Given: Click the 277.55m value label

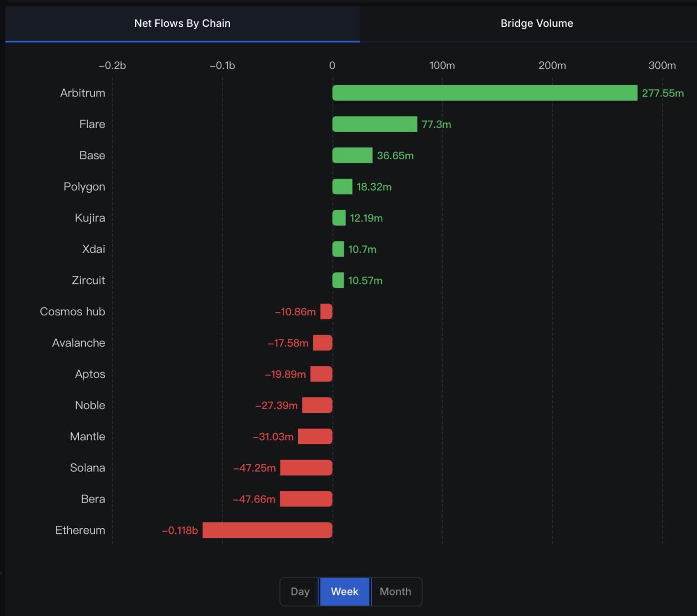Looking at the screenshot, I should pos(663,93).
